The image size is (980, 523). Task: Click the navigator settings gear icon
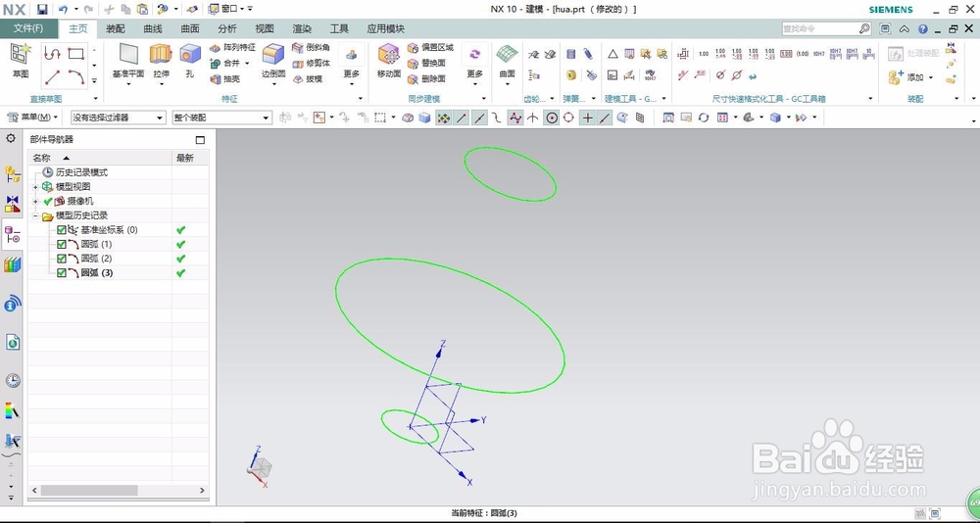coord(11,138)
